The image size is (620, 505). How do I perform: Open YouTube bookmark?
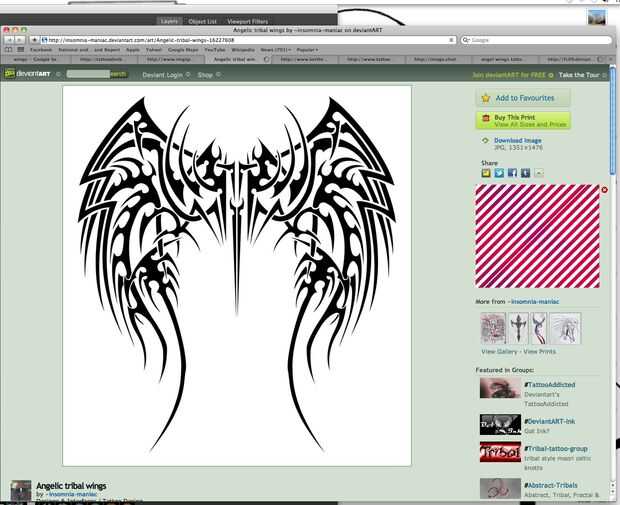pos(215,50)
